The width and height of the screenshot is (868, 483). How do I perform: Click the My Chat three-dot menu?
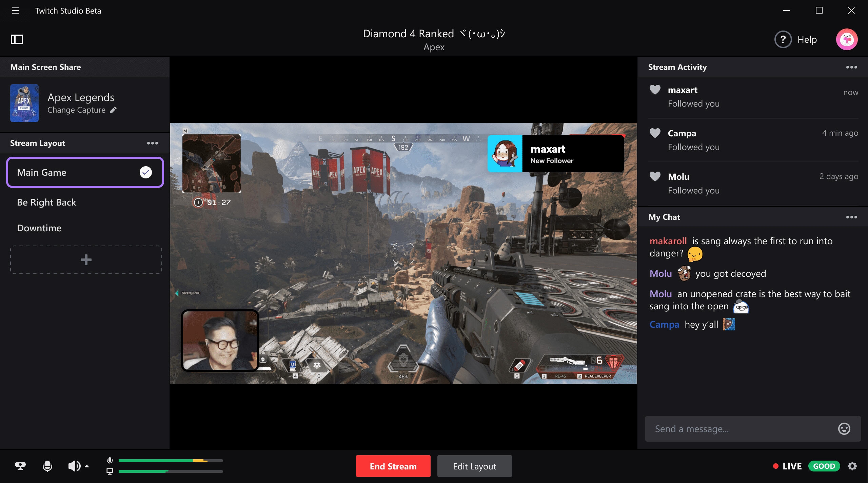851,217
